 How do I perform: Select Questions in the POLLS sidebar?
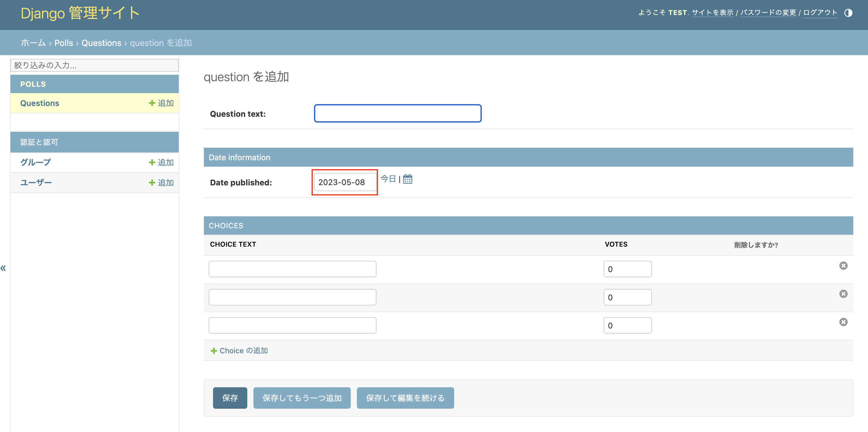tap(39, 103)
